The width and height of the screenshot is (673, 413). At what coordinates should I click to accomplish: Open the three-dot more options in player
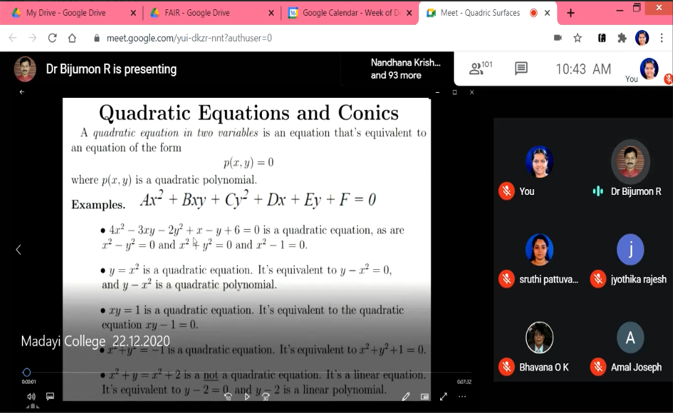[x=462, y=396]
